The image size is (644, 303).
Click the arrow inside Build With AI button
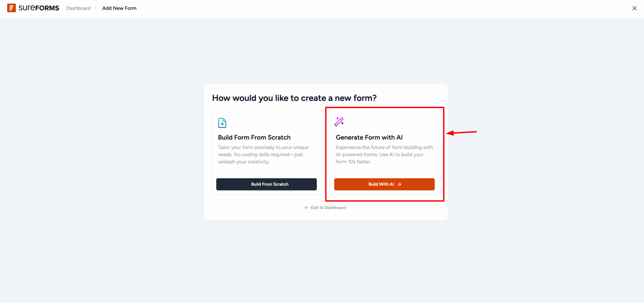point(399,184)
